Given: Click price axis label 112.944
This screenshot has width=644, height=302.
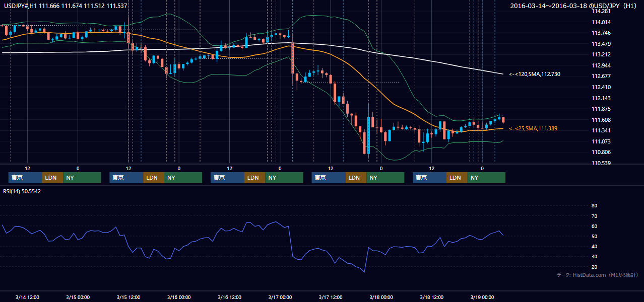Looking at the screenshot, I should 601,65.
